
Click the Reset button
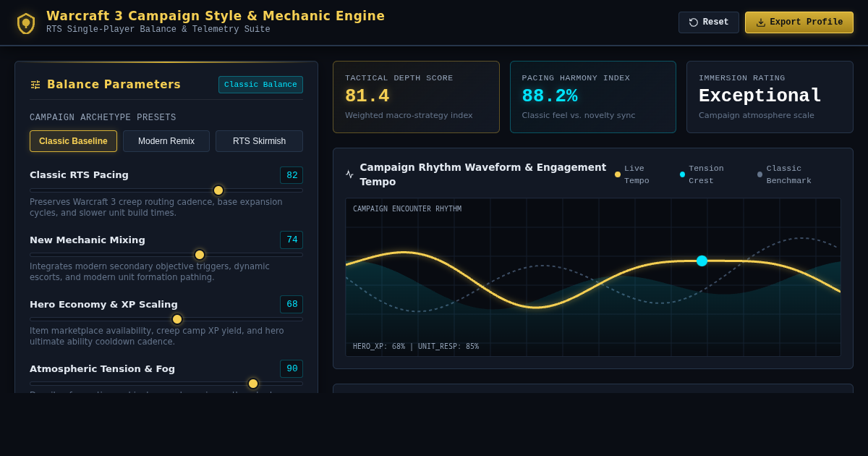point(709,22)
